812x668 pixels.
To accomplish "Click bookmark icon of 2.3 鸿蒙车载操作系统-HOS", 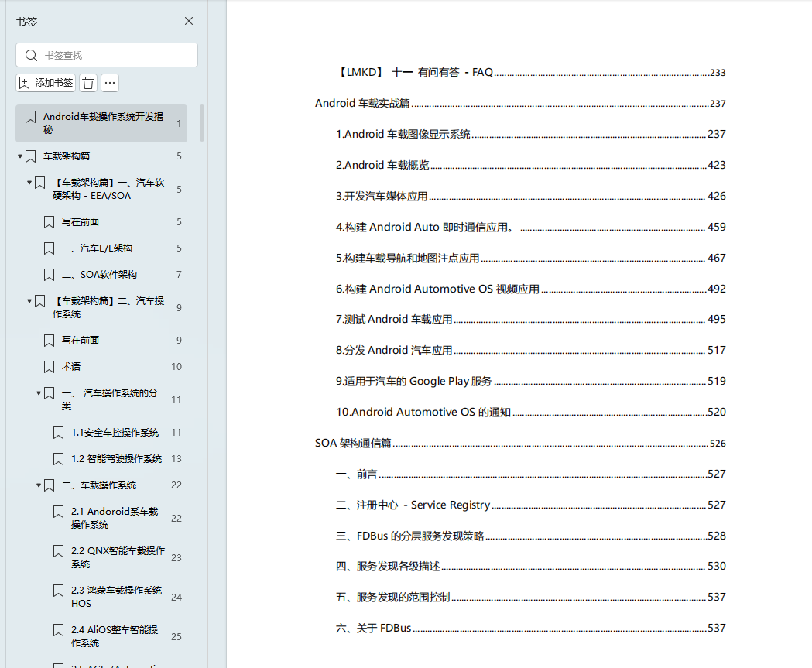I will [59, 591].
